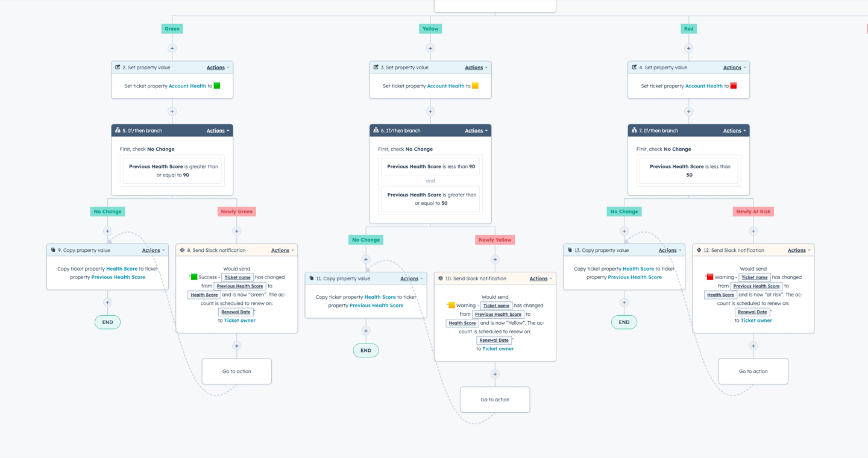868x458 pixels.
Task: Click Account Health link in step 4
Action: 704,86
